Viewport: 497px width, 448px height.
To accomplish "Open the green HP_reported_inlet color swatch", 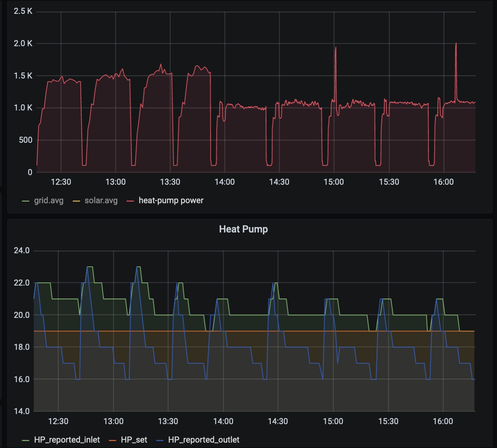I will pos(26,440).
